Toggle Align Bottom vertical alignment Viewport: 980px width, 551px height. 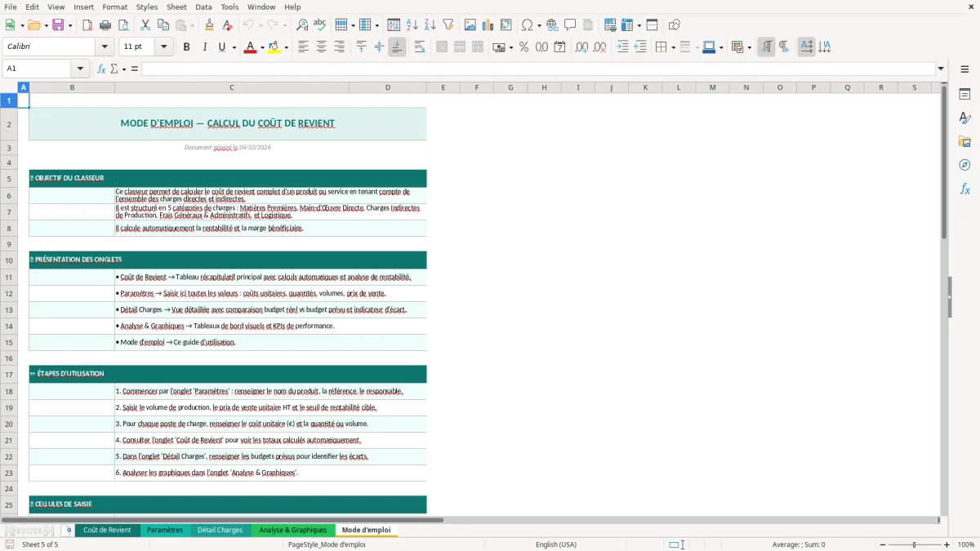coord(397,47)
